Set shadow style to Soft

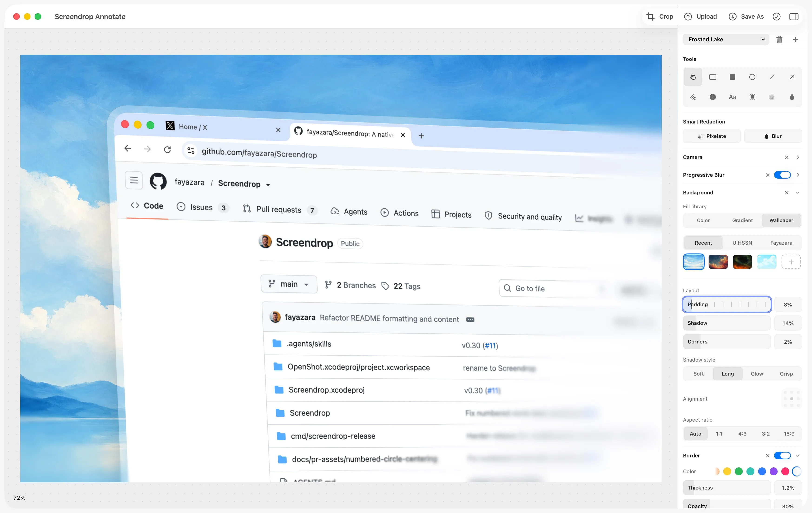(698, 374)
